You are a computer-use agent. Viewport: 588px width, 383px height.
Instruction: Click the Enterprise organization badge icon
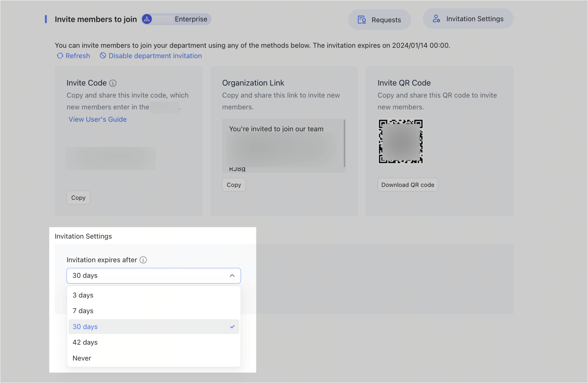[x=147, y=19]
